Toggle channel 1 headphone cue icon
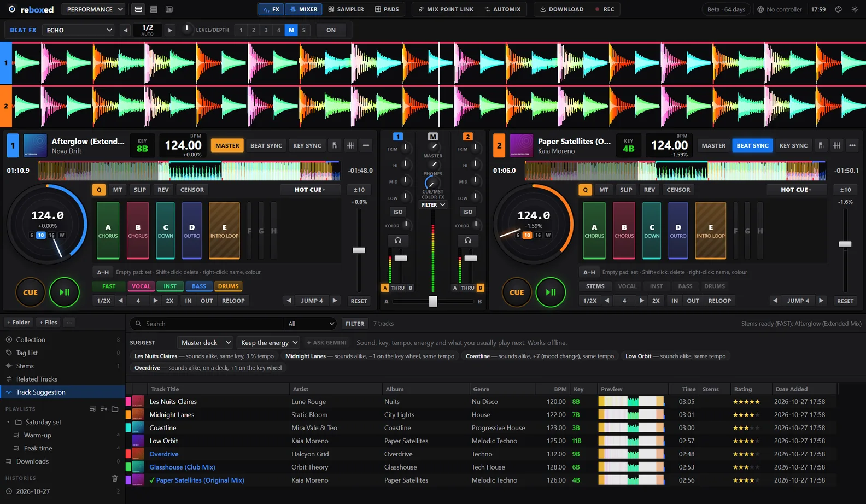 [398, 241]
